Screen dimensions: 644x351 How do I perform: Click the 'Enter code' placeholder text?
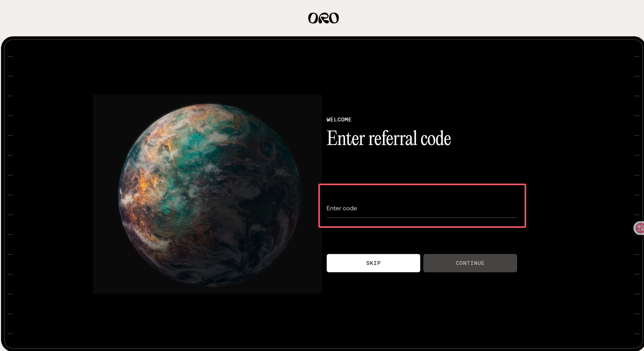point(341,208)
